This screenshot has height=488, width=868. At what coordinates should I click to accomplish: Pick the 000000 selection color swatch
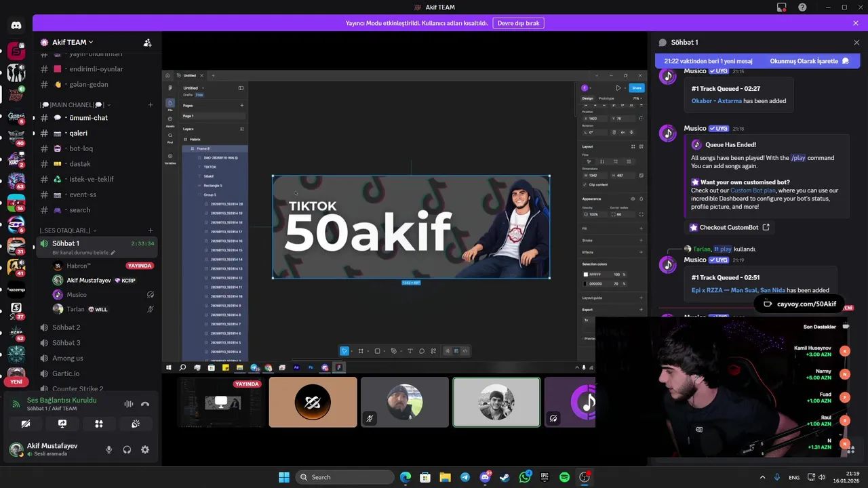click(x=586, y=284)
